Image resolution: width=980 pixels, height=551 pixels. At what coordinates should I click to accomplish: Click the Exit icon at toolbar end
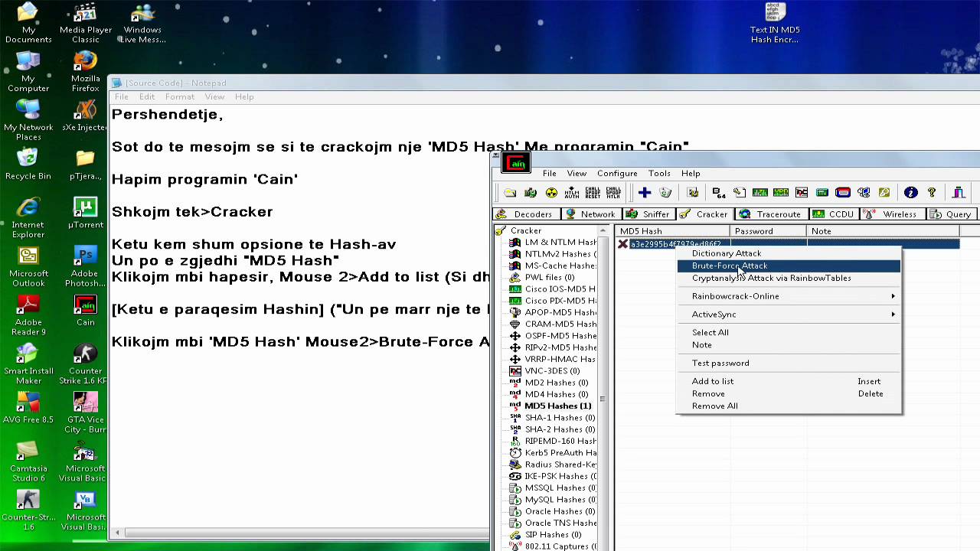coord(959,193)
